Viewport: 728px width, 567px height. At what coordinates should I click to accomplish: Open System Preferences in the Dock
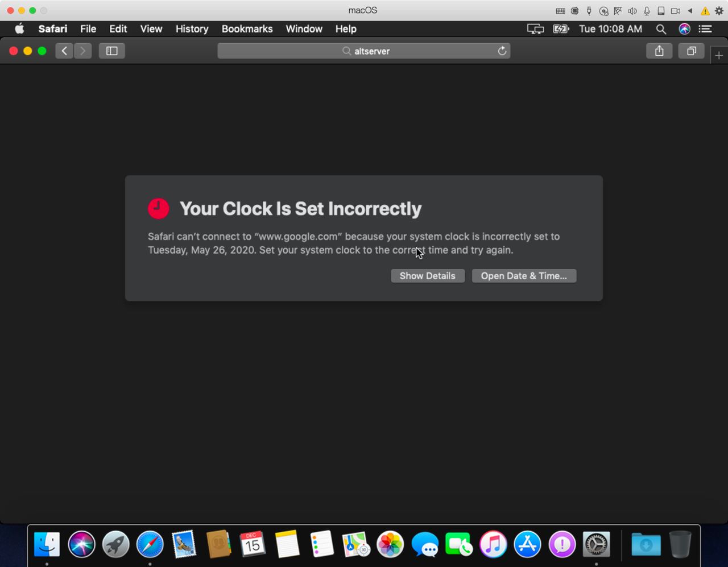click(x=597, y=545)
